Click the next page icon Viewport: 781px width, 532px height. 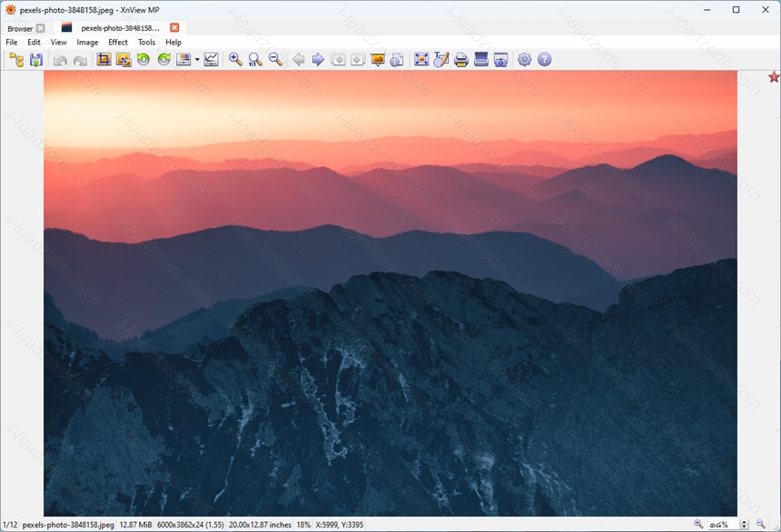pos(358,60)
